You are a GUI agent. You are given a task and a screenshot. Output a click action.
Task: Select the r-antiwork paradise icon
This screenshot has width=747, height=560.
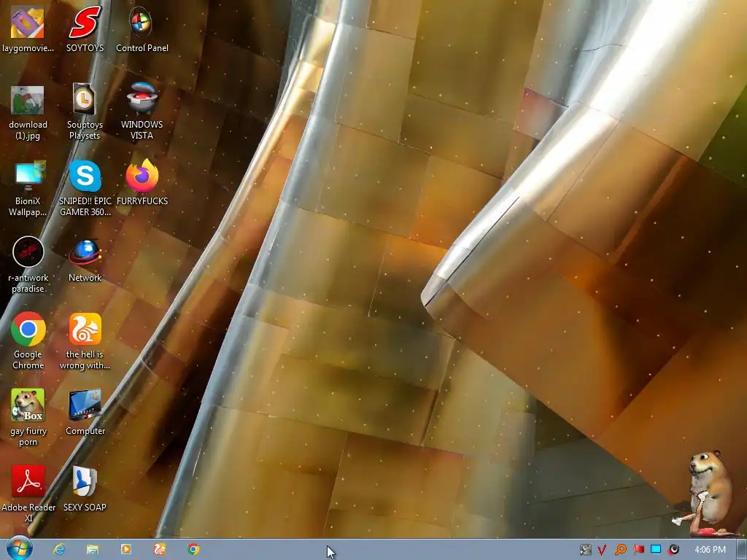[x=28, y=265]
